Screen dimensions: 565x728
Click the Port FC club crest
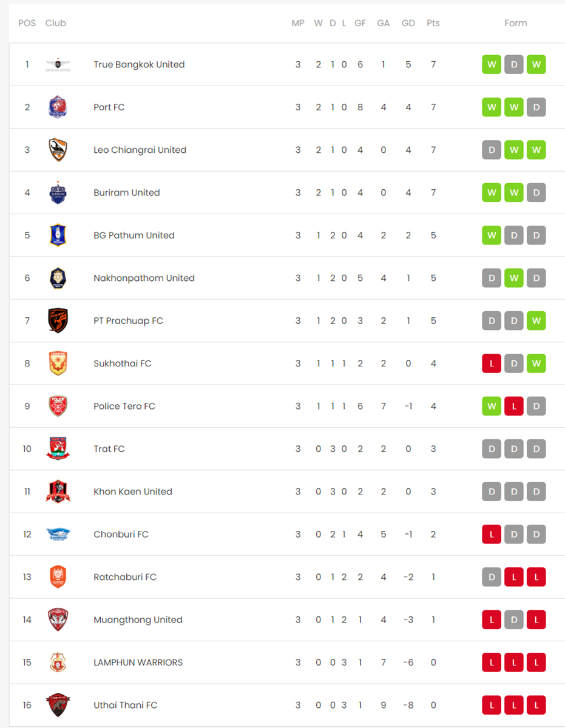[x=58, y=107]
